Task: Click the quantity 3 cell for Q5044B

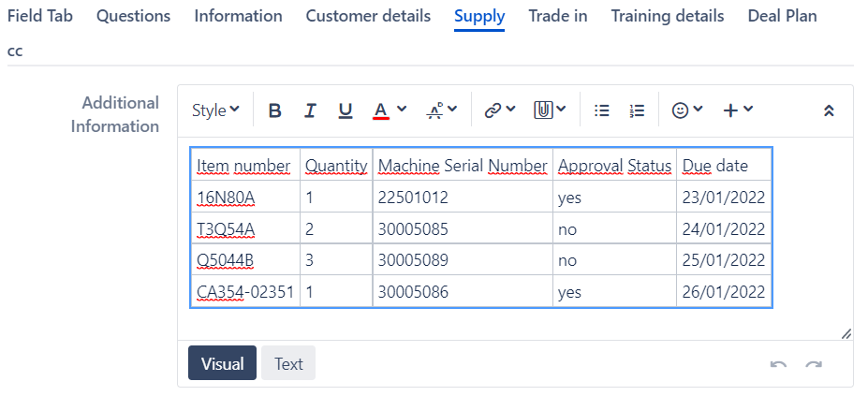Action: (x=336, y=259)
